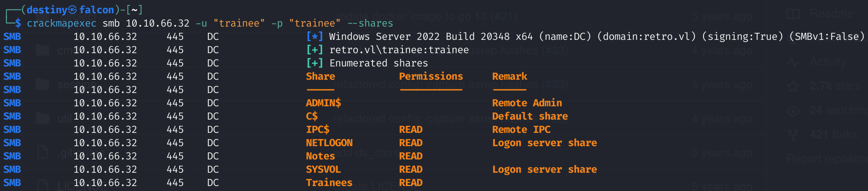
Task: Open the faded Readme link
Action: (831, 14)
